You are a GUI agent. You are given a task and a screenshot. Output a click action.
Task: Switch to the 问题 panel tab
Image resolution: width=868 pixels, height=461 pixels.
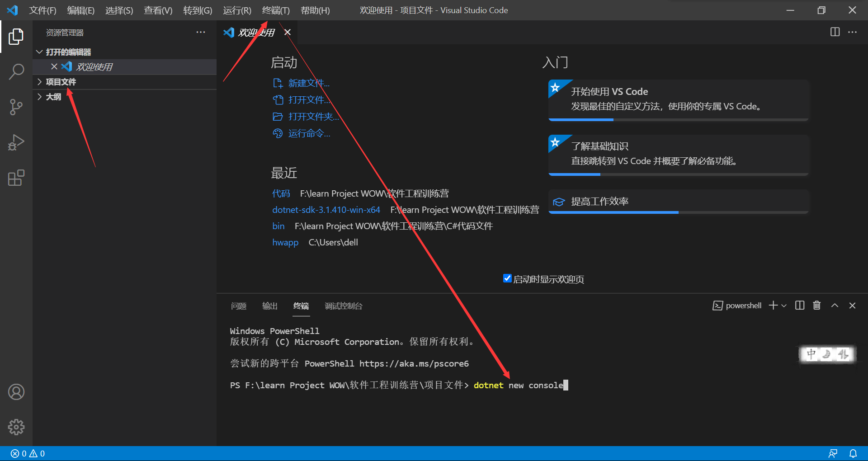pos(239,306)
